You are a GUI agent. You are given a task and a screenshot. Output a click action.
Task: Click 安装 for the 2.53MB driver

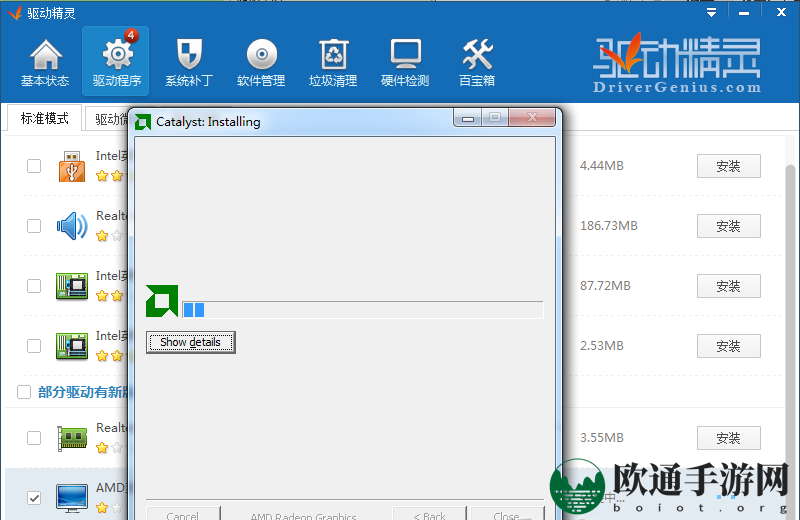[729, 346]
